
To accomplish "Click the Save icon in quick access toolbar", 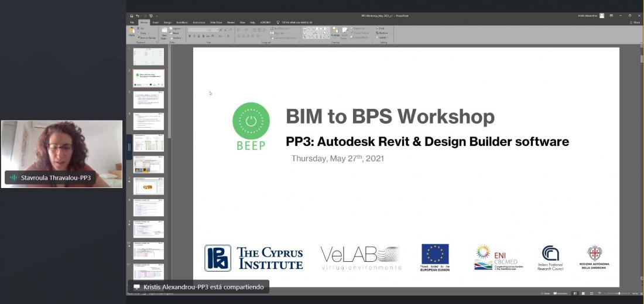I will (131, 16).
